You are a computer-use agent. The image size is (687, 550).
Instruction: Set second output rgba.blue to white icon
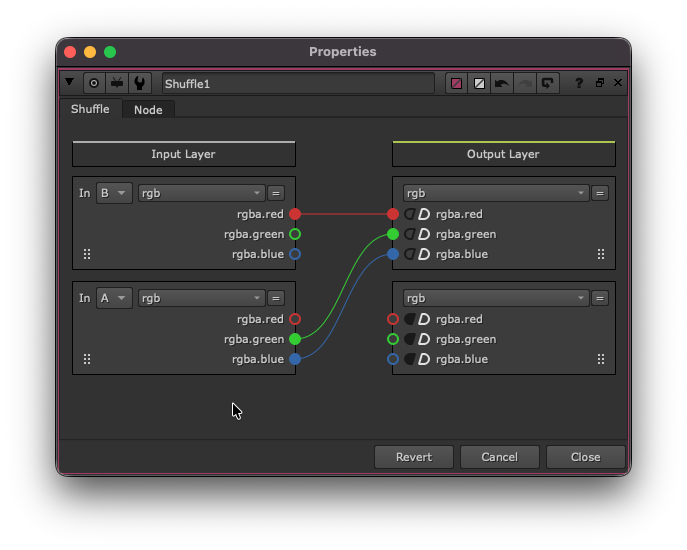tap(424, 359)
